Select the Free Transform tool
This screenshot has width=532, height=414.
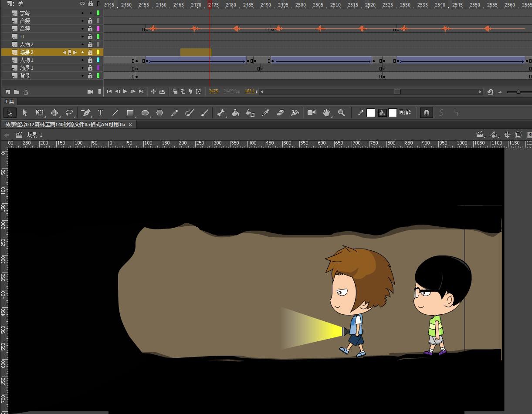40,113
